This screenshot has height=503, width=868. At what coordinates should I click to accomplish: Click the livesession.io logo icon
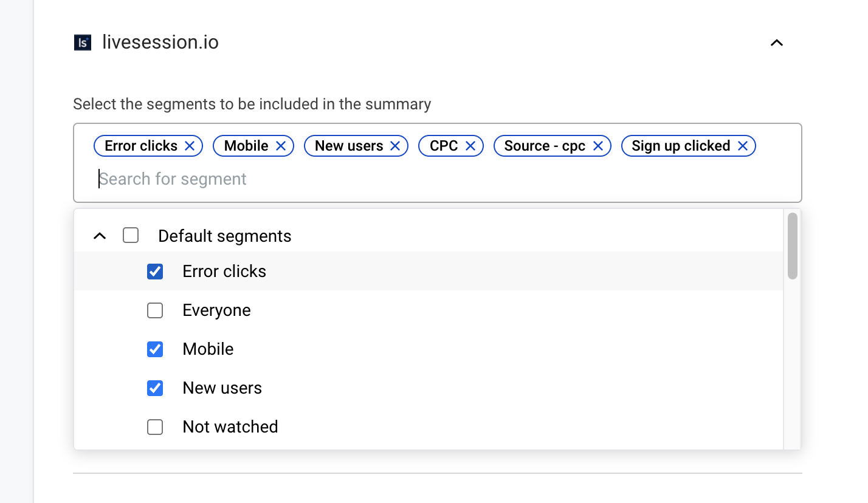coord(81,42)
